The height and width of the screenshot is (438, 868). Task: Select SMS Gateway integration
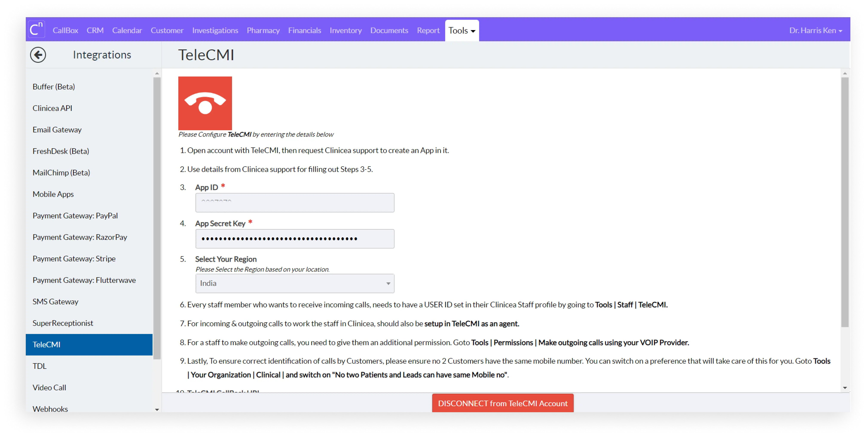pos(89,302)
